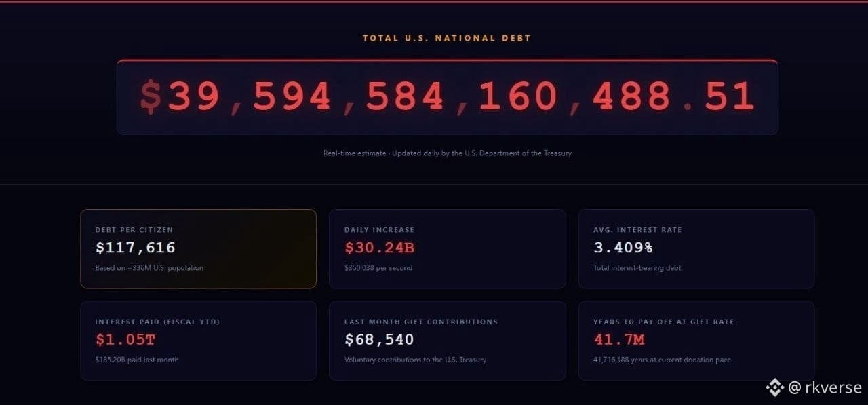Click the Total U.S. National Debt heading

click(447, 38)
